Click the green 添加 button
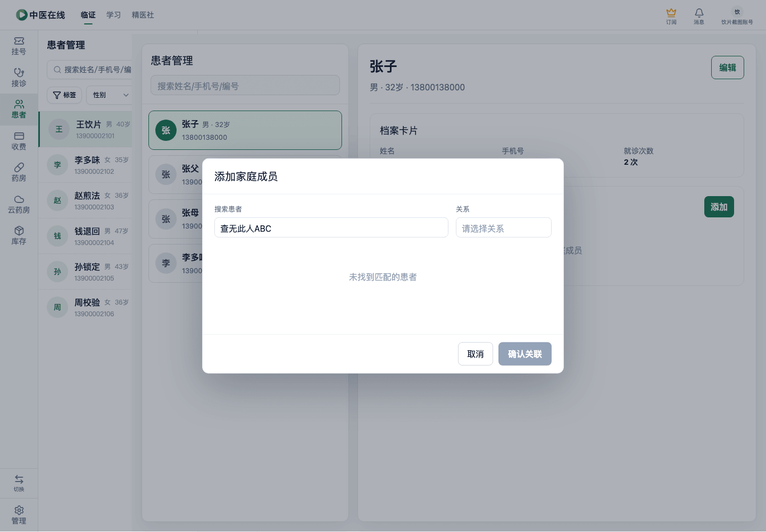 click(719, 207)
